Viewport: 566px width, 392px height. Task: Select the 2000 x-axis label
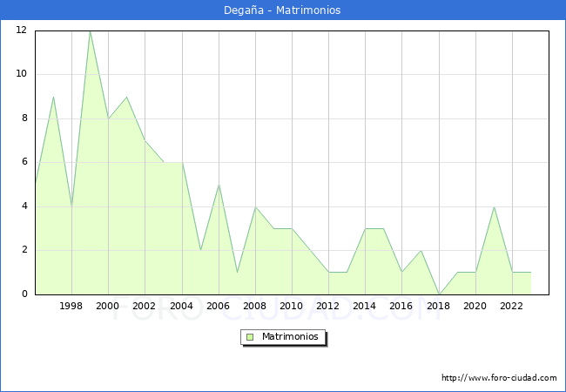click(108, 307)
